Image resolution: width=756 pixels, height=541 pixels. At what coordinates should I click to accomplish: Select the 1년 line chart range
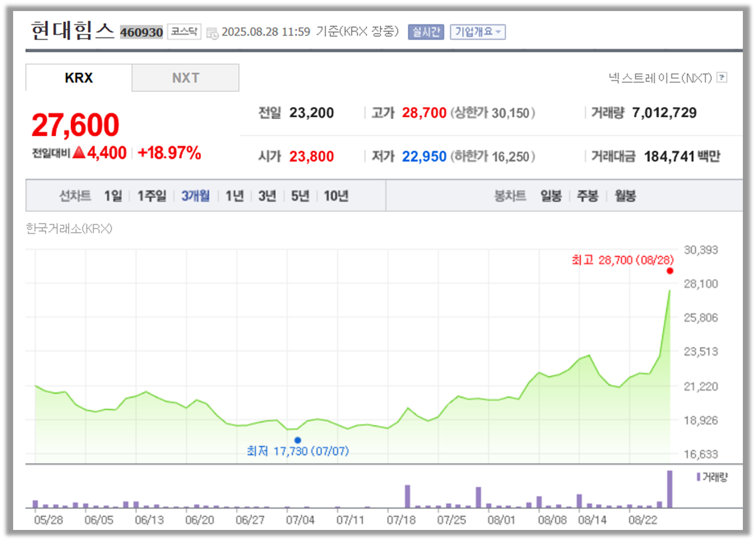(x=235, y=196)
